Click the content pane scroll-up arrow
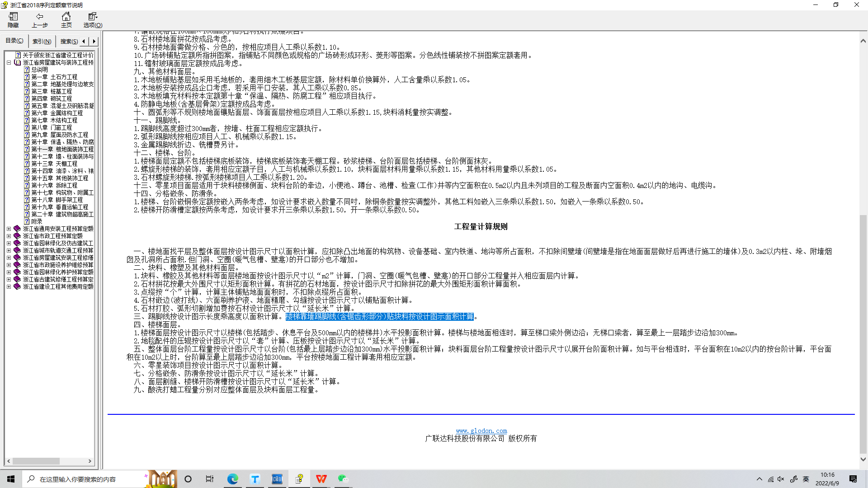The height and width of the screenshot is (488, 868). pos(863,41)
